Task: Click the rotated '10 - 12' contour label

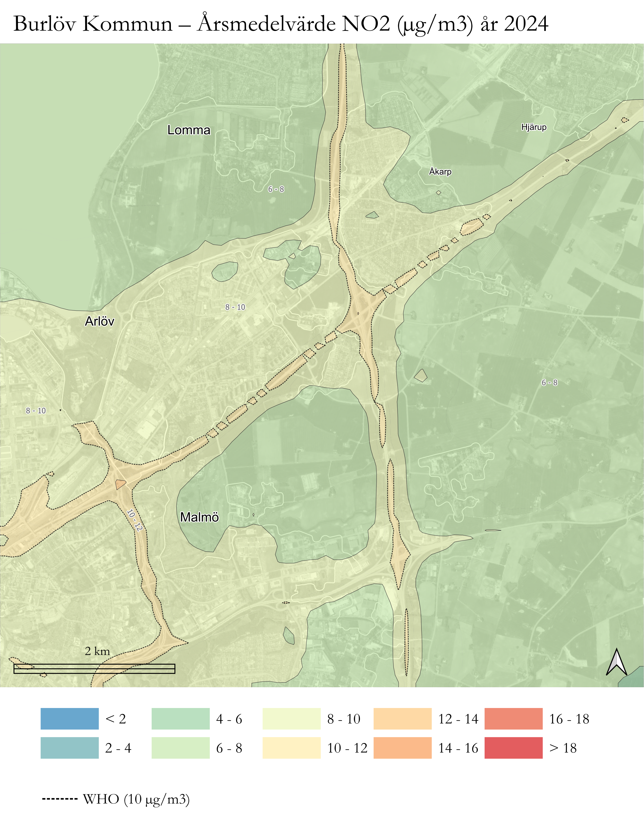Action: [135, 520]
